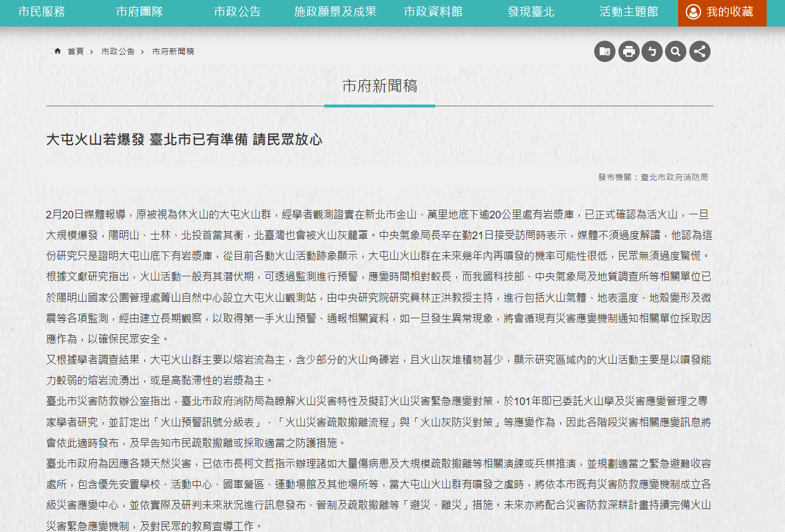The height and width of the screenshot is (532, 785).
Task: Expand the 施政願景及成果 navigation menu
Action: [x=335, y=12]
